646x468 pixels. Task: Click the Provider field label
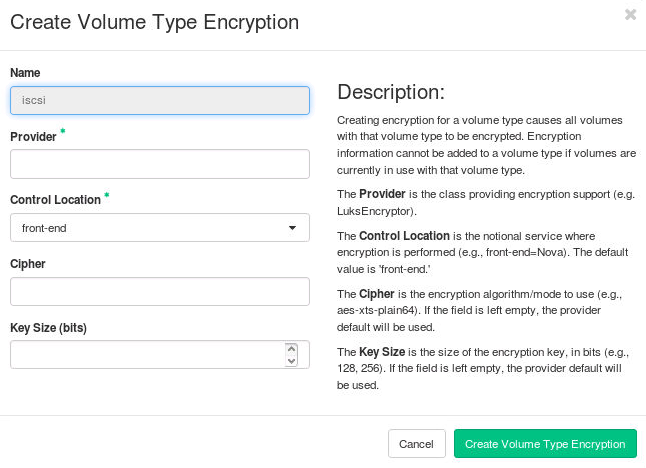33,136
